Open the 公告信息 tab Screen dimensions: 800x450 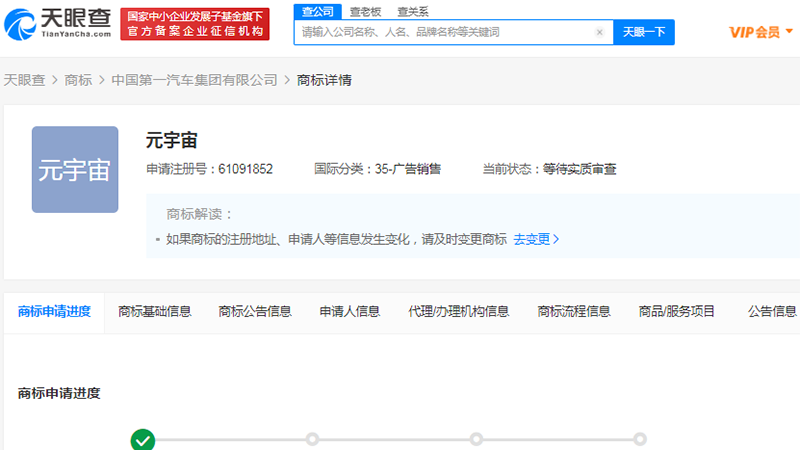click(x=772, y=311)
